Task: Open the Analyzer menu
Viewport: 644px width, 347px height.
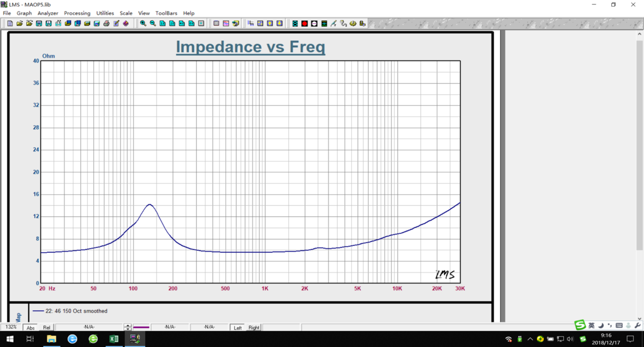Action: 48,13
